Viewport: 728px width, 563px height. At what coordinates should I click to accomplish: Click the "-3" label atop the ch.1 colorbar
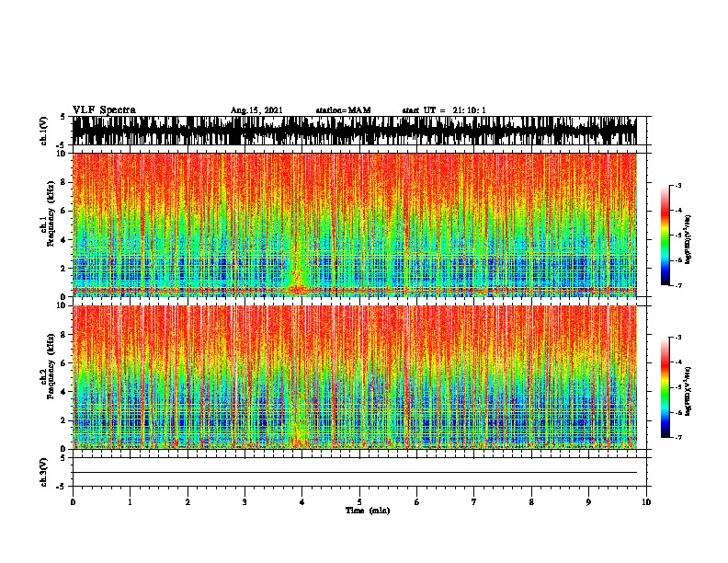point(678,186)
